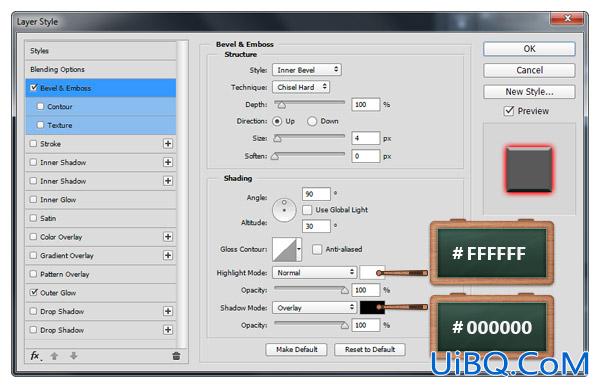Click the move effect up arrow
Screen dimensions: 600x388
[54, 356]
